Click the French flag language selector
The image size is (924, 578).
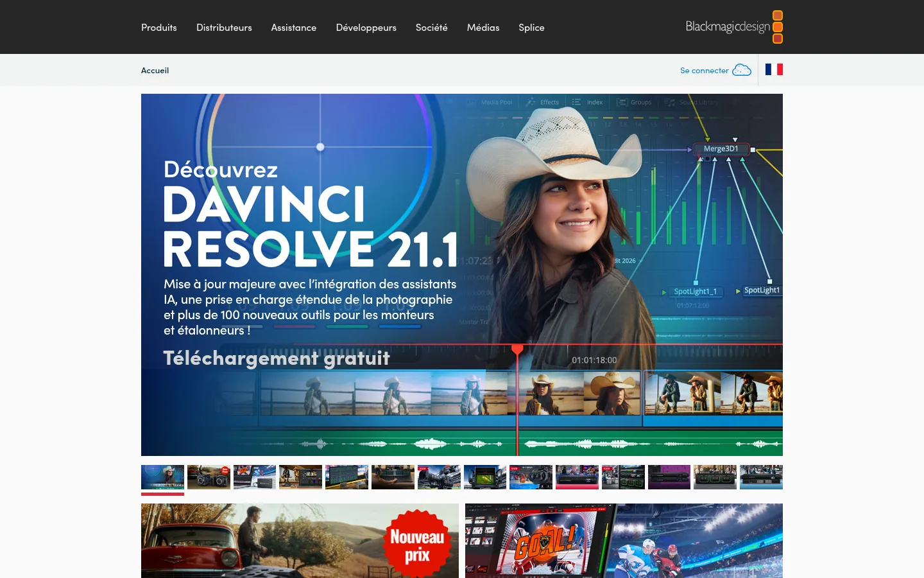pyautogui.click(x=774, y=69)
